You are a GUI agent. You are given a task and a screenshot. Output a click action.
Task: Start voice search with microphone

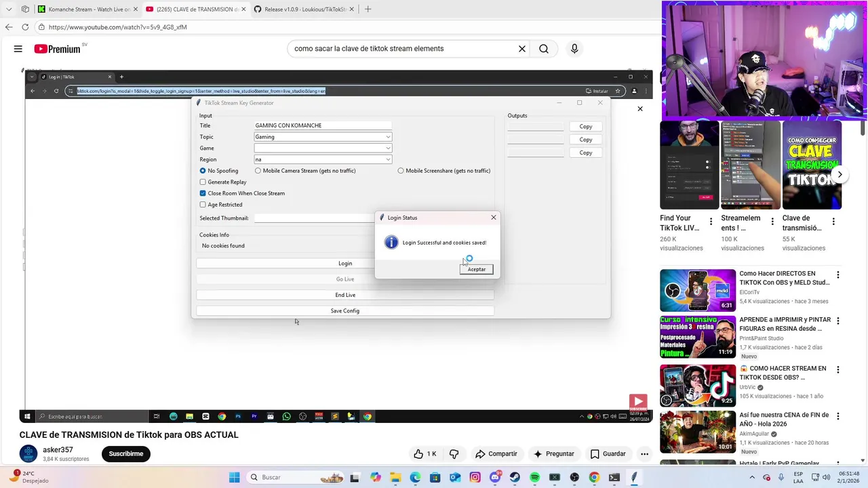click(574, 49)
